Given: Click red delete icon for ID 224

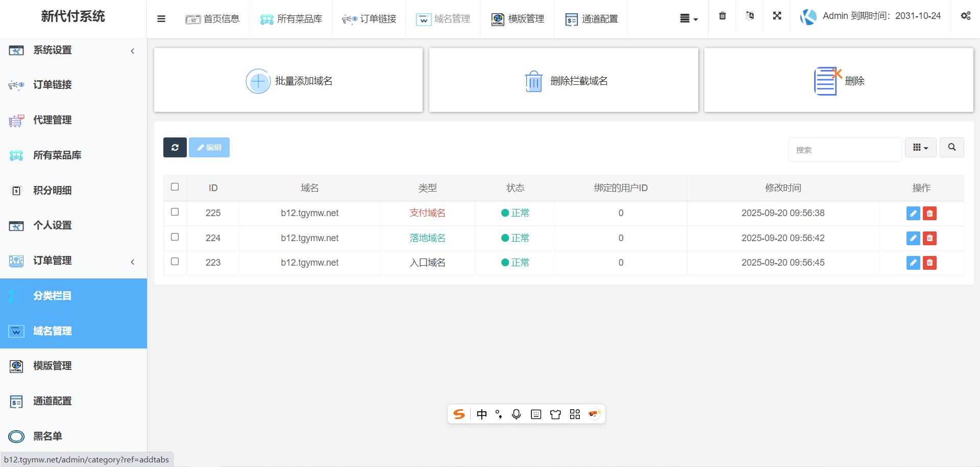Looking at the screenshot, I should click(929, 238).
